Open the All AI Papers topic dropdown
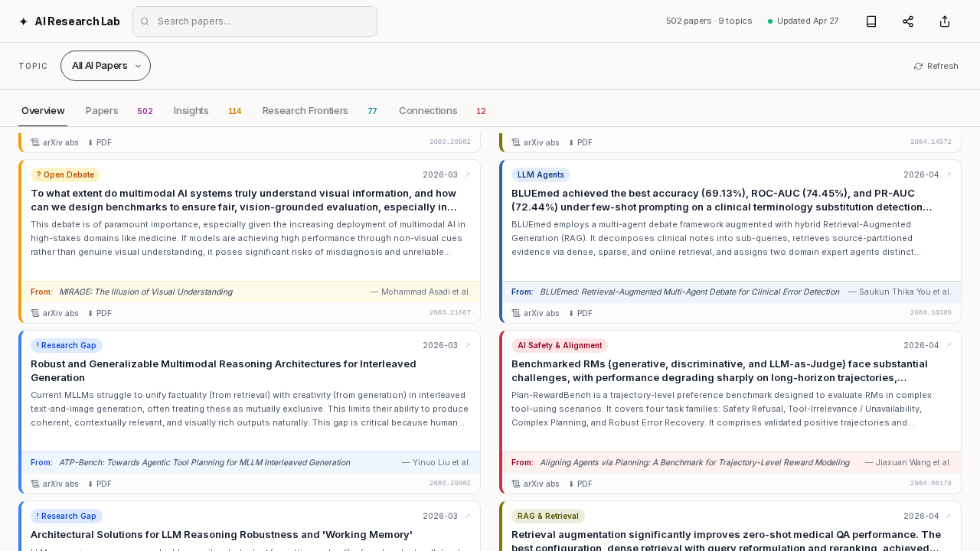Screen dimensions: 980x551 click(106, 66)
